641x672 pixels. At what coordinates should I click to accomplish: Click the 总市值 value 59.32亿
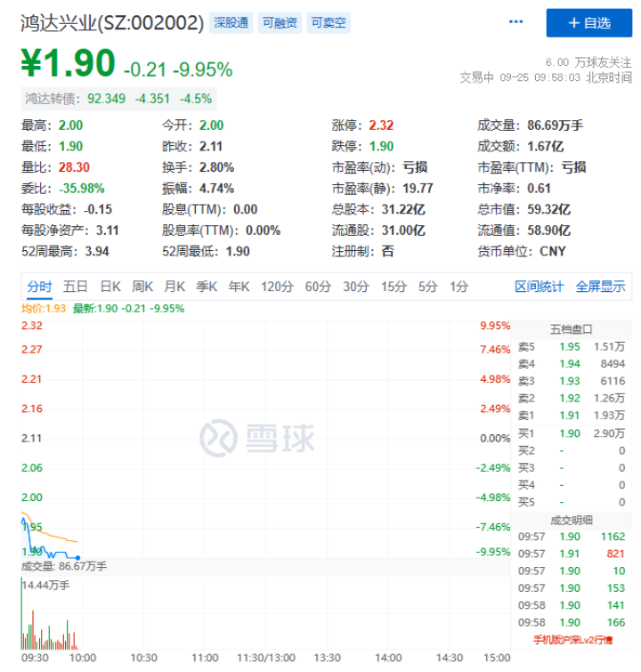(x=548, y=209)
